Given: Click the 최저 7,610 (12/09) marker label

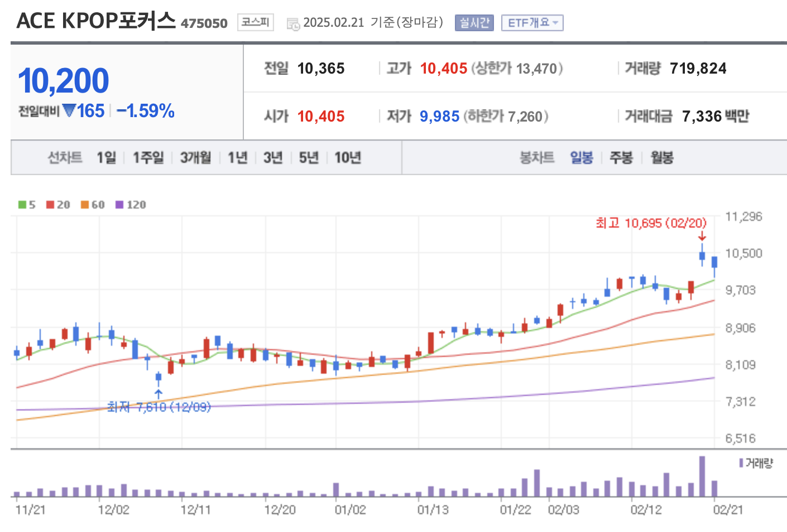Looking at the screenshot, I should point(159,407).
